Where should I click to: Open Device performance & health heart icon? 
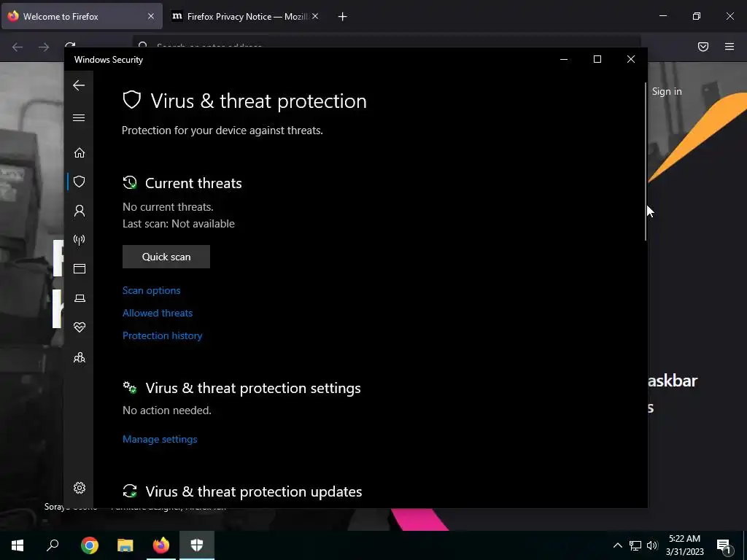[79, 327]
